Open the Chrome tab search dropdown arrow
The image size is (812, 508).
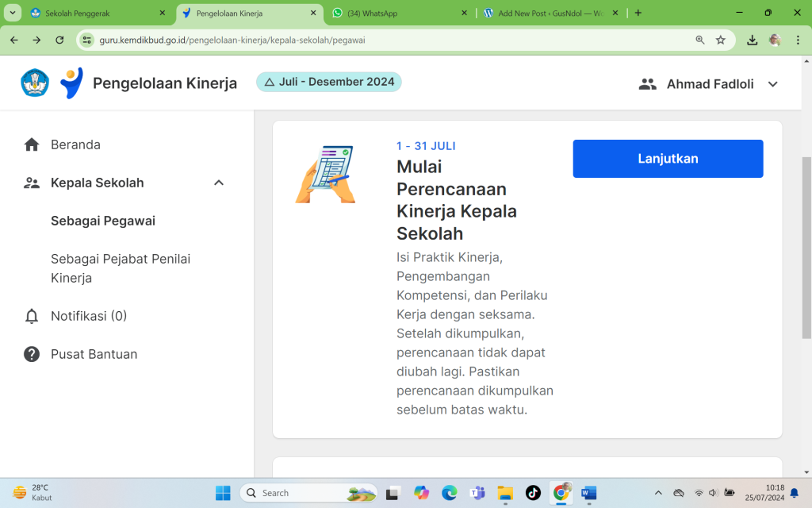point(13,13)
